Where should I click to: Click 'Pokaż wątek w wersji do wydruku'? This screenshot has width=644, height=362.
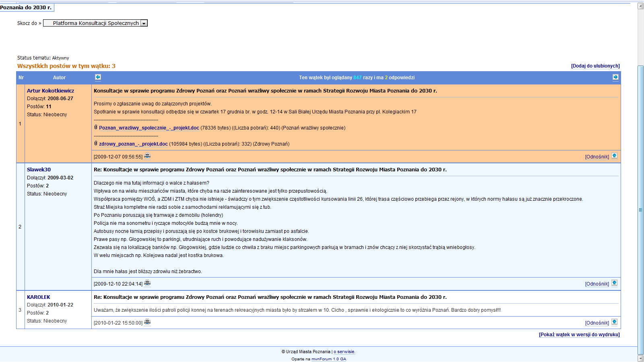[x=579, y=335]
